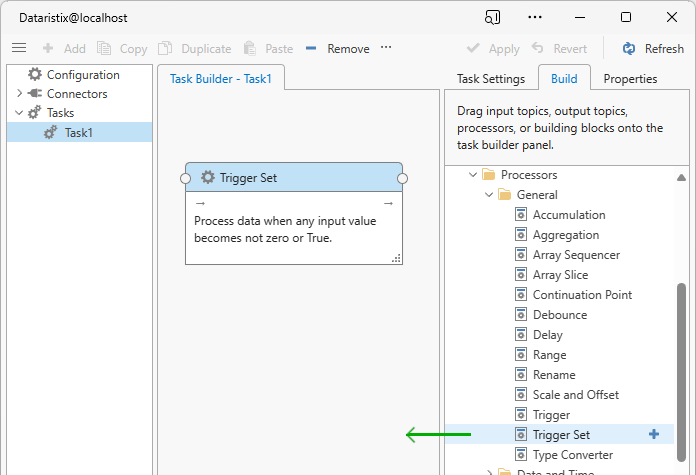This screenshot has width=696, height=475.
Task: Collapse the General processors folder
Action: (488, 195)
